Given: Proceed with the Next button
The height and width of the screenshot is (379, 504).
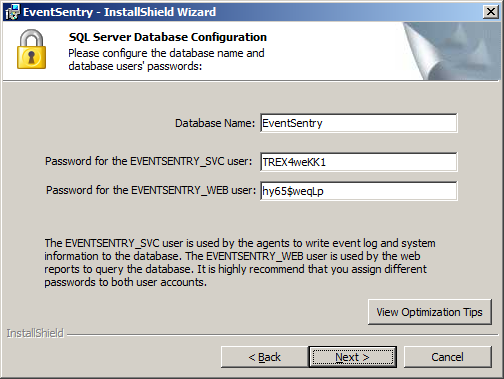Looking at the screenshot, I should click(x=353, y=357).
